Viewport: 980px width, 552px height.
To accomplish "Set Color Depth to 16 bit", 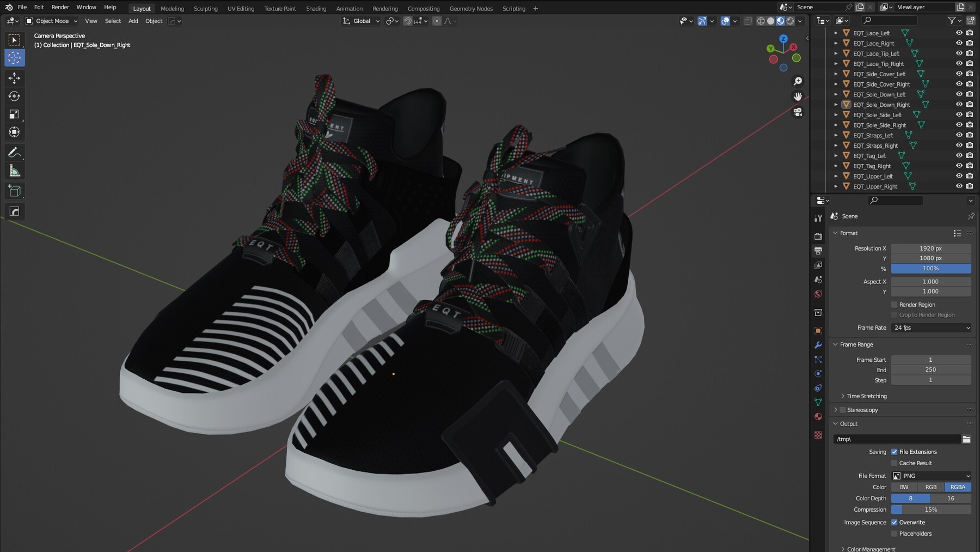I will pos(951,498).
